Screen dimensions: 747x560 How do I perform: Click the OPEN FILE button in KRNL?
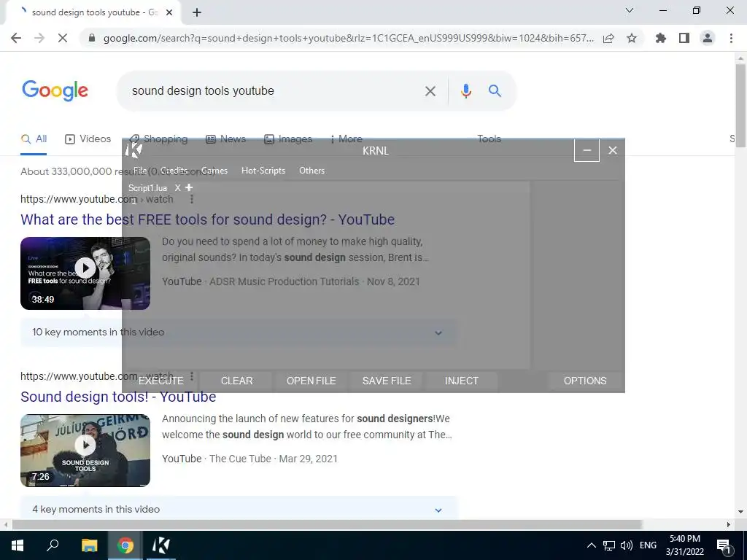click(311, 381)
